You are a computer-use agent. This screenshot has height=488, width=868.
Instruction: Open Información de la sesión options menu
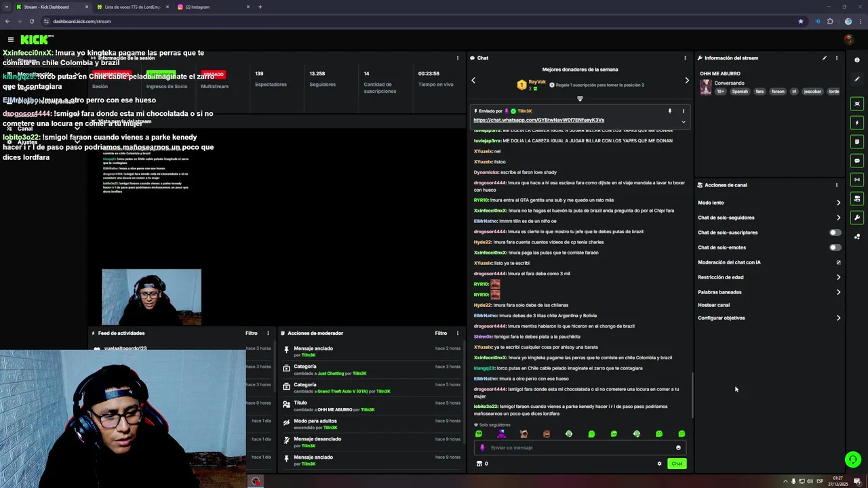tap(457, 58)
